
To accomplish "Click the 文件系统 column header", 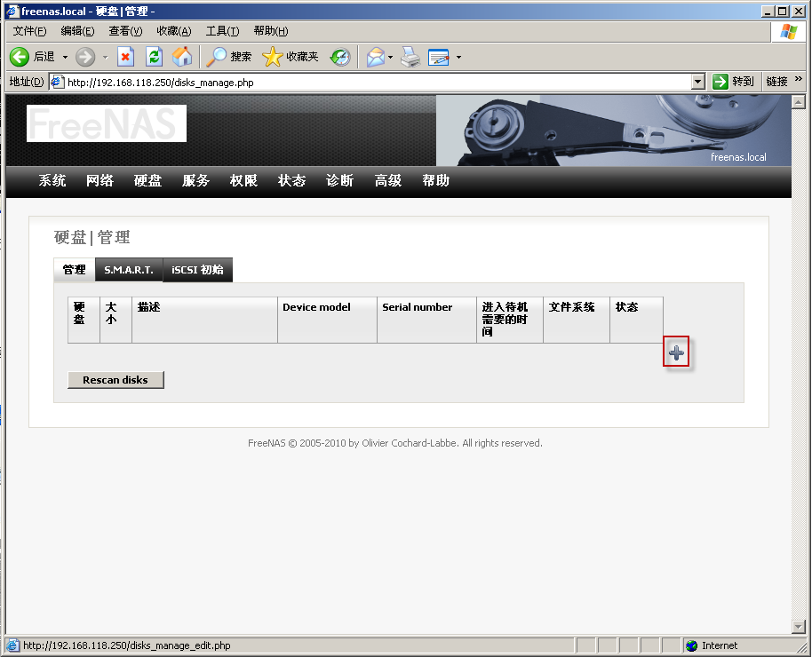I will (x=577, y=320).
